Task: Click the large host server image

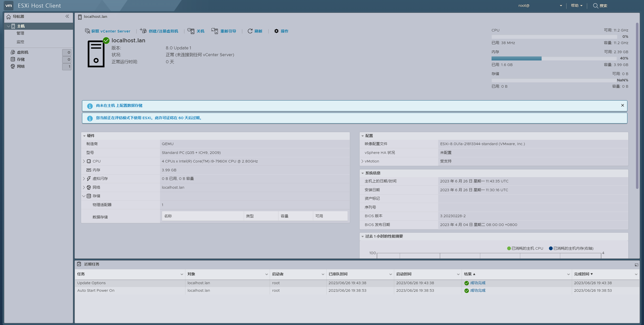Action: 96,54
